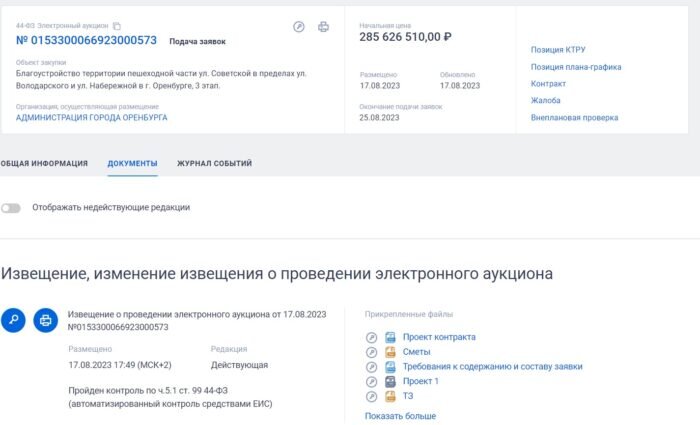
Task: Open the Жалоба link
Action: tap(546, 100)
